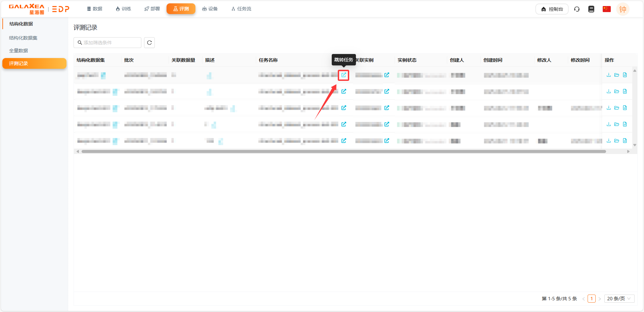The height and width of the screenshot is (312, 644).
Task: Select page number 1 in the pagination
Action: [592, 299]
